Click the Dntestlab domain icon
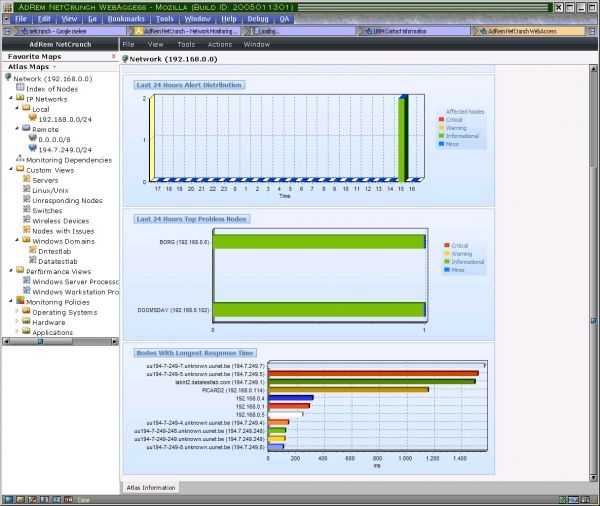 pyautogui.click(x=33, y=250)
